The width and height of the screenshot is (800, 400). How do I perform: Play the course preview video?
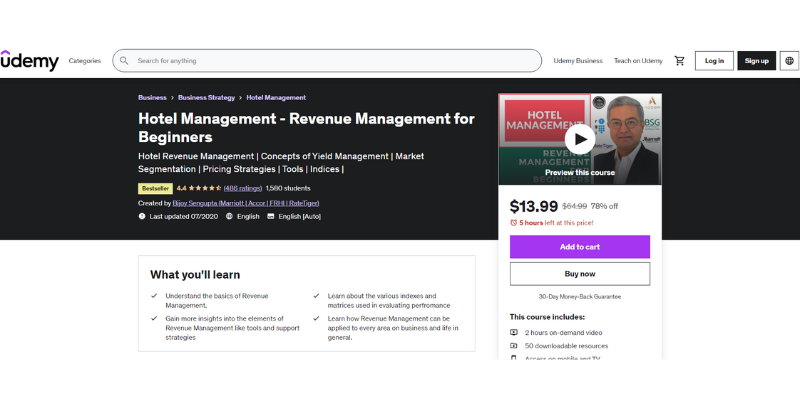click(580, 139)
